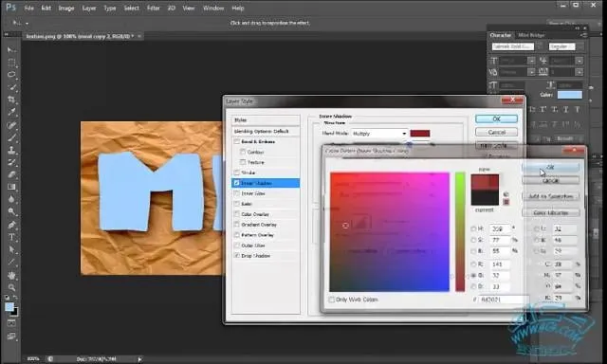This screenshot has width=607, height=364.
Task: Open the leading dropdown arrow
Action: click(579, 61)
